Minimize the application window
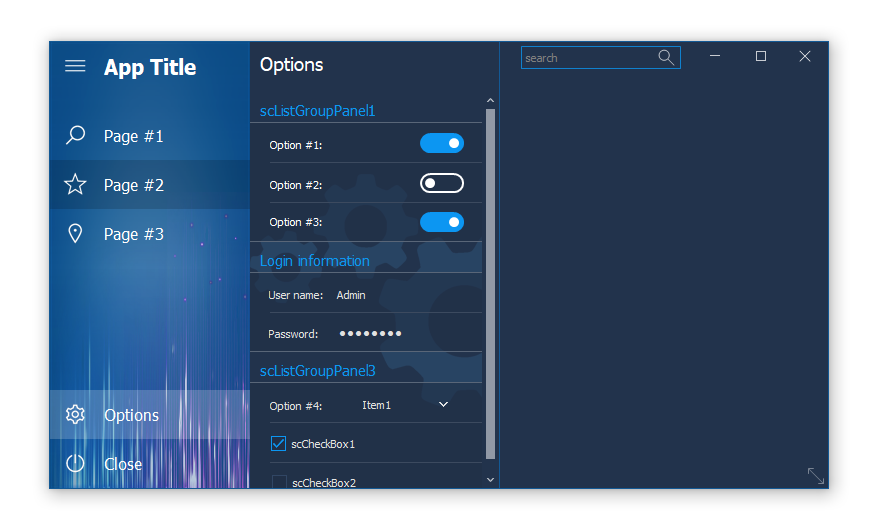This screenshot has height=530, width=880. click(715, 56)
